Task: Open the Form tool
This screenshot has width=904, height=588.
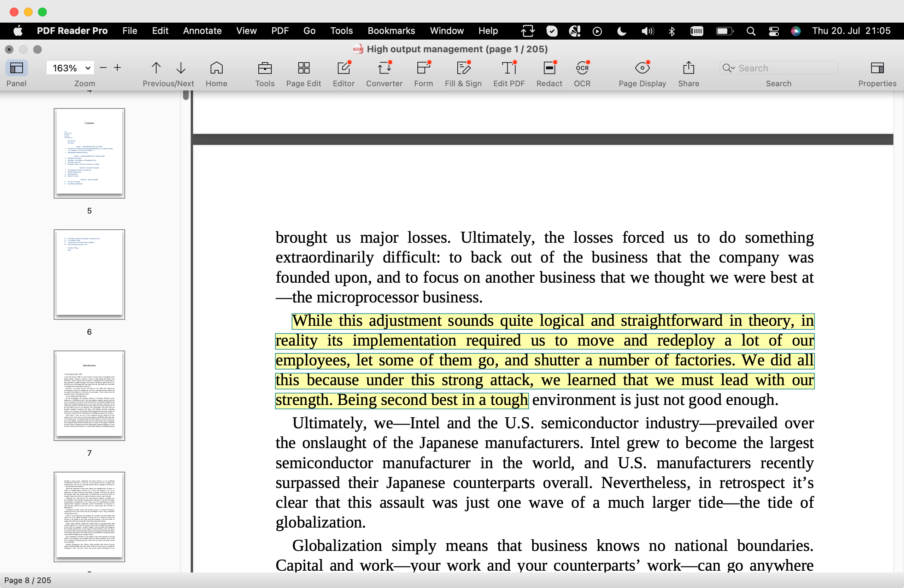Action: [423, 68]
